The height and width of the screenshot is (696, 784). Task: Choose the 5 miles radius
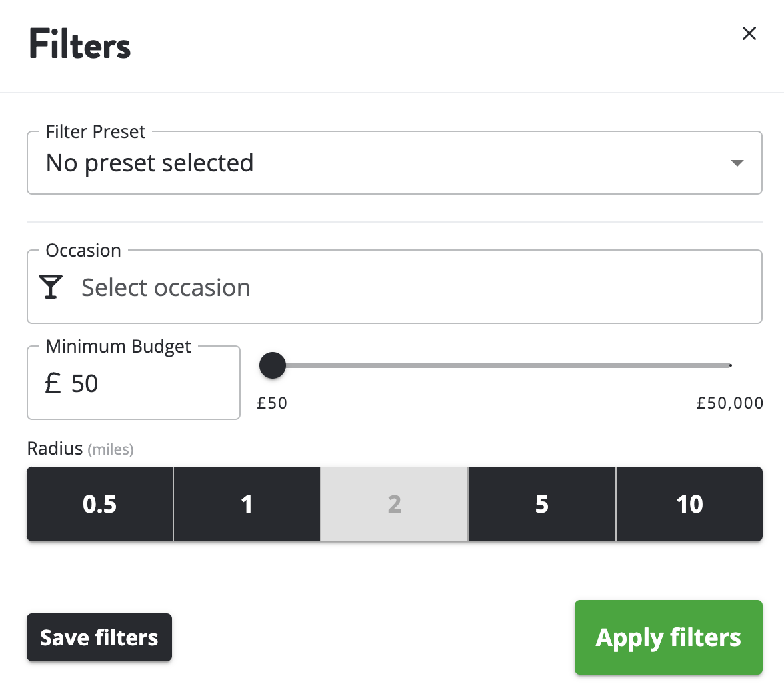[542, 504]
